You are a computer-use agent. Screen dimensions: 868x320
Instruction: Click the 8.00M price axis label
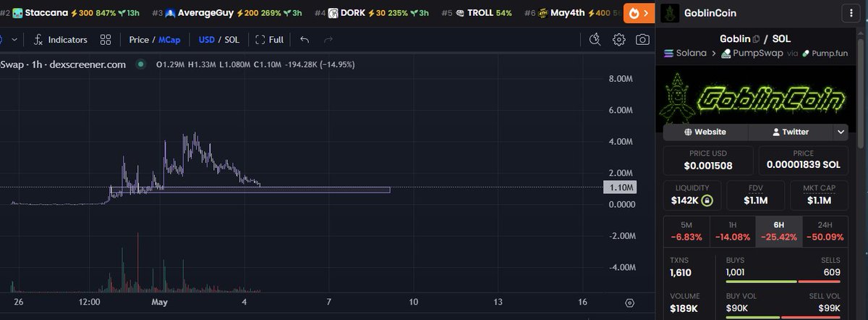point(621,79)
